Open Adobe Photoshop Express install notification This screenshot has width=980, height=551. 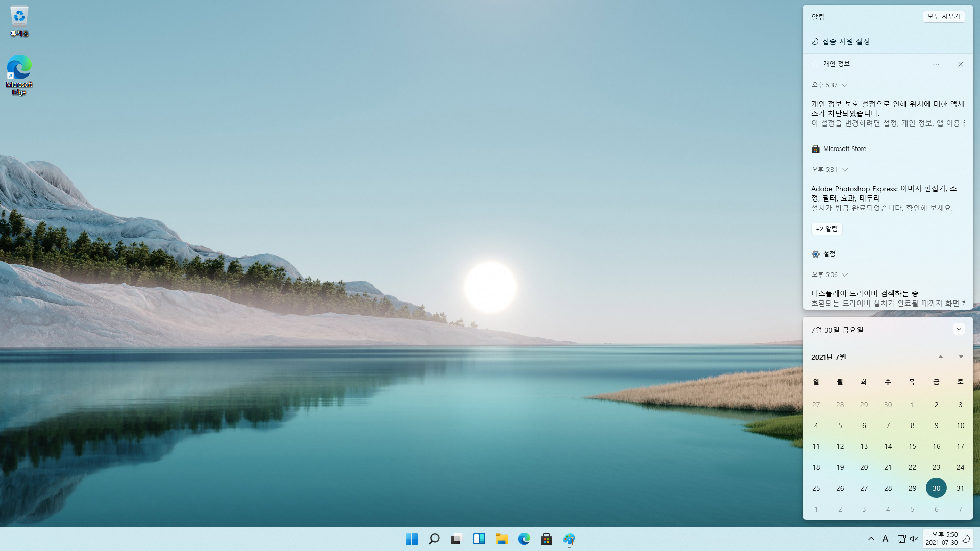pos(888,198)
